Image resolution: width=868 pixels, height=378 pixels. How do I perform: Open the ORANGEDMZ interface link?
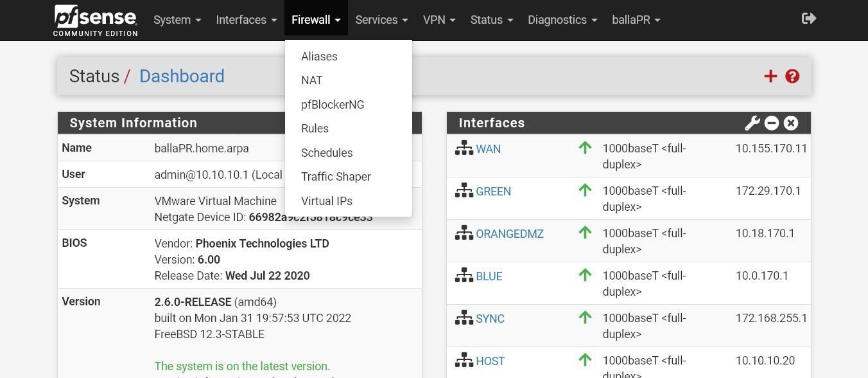tap(510, 233)
